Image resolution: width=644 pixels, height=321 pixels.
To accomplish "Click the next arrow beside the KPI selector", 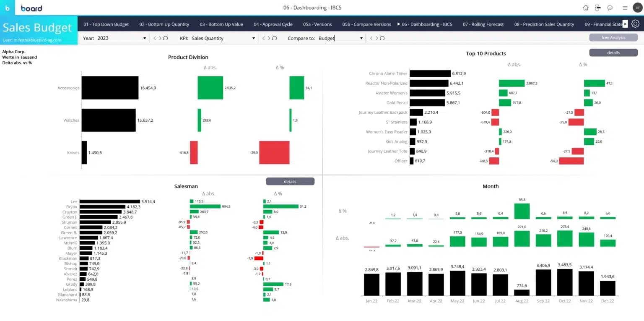I will (269, 38).
